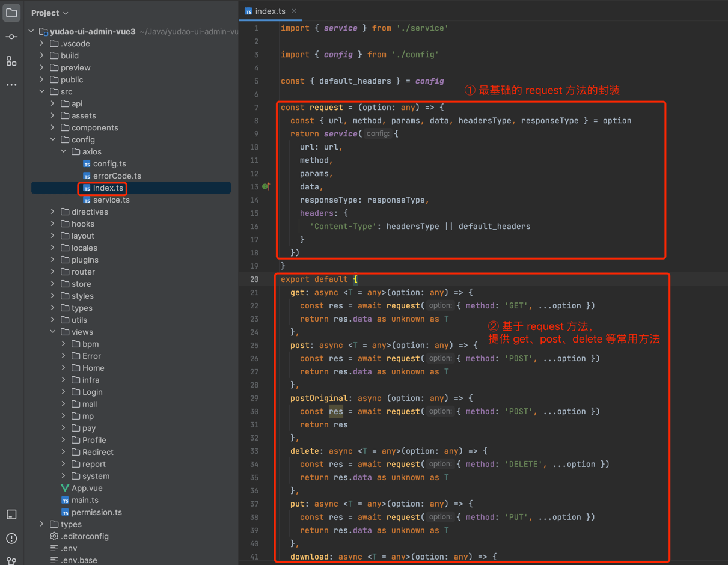The height and width of the screenshot is (565, 728).
Task: Select the index.ts editor tab
Action: click(x=269, y=11)
